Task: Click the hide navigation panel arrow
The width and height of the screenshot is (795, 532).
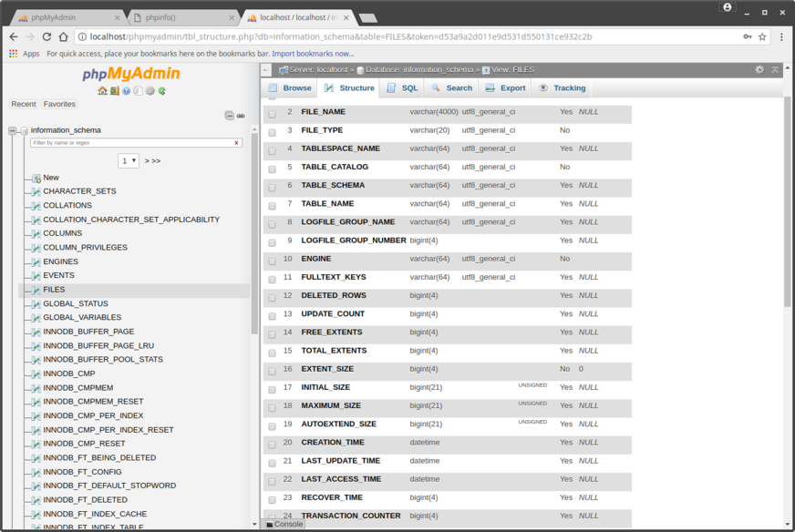Action: point(266,69)
